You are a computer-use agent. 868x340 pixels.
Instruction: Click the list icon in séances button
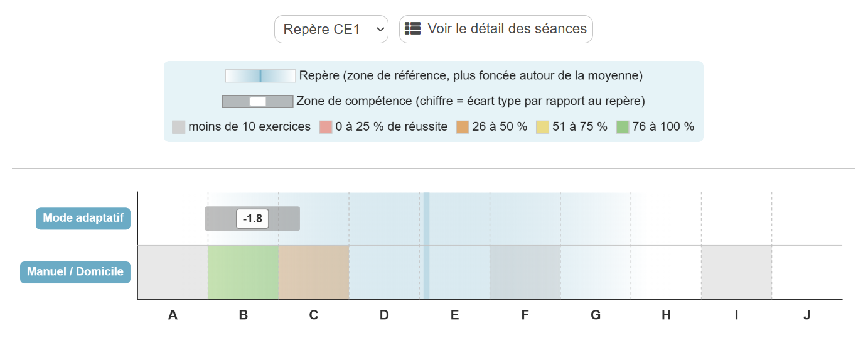pos(412,28)
